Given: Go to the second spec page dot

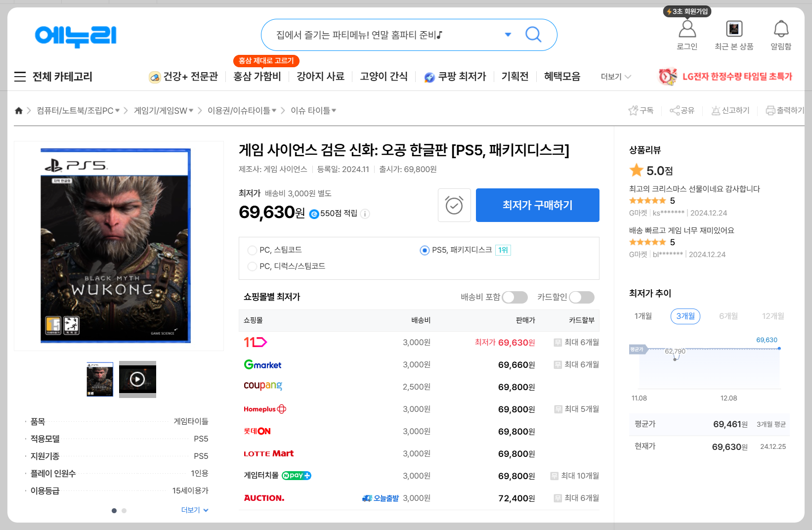Looking at the screenshot, I should tap(124, 511).
